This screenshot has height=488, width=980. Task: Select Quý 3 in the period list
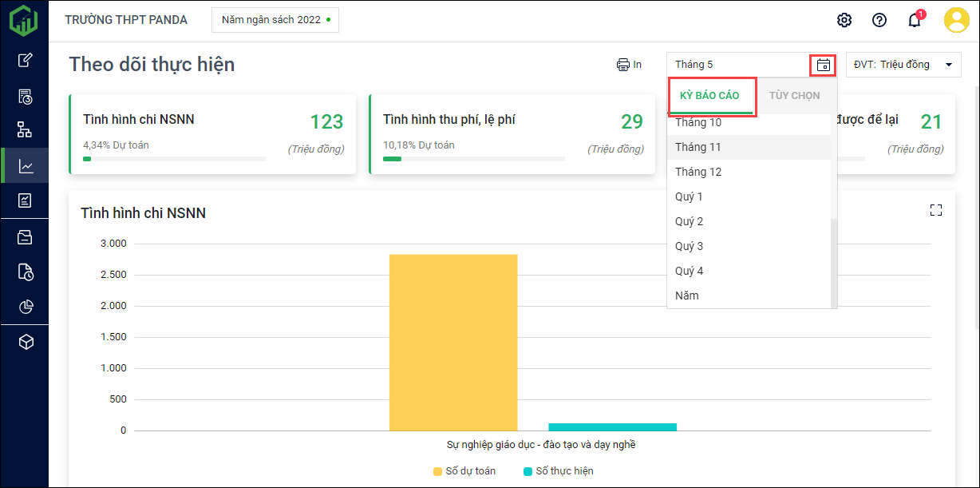coord(690,246)
